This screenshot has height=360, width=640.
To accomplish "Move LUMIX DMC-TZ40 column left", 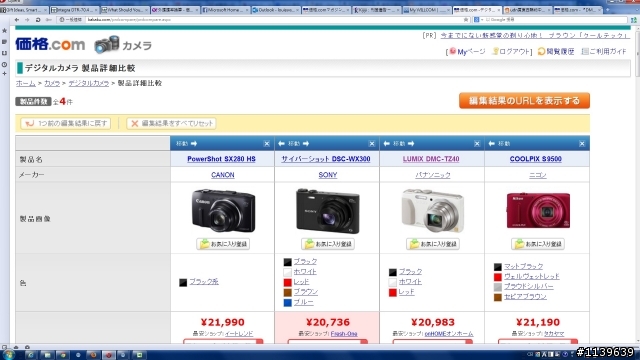I will tap(387, 144).
